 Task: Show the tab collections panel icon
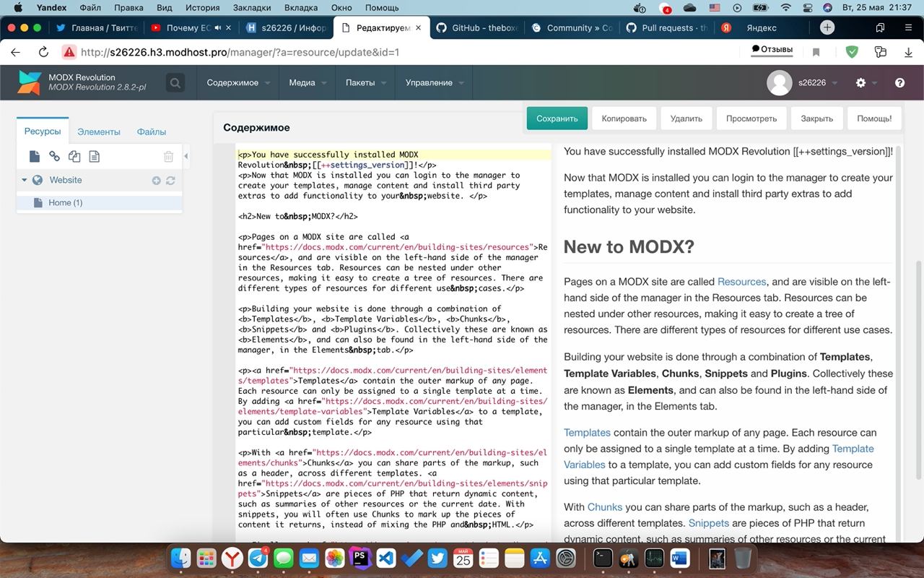click(x=880, y=27)
